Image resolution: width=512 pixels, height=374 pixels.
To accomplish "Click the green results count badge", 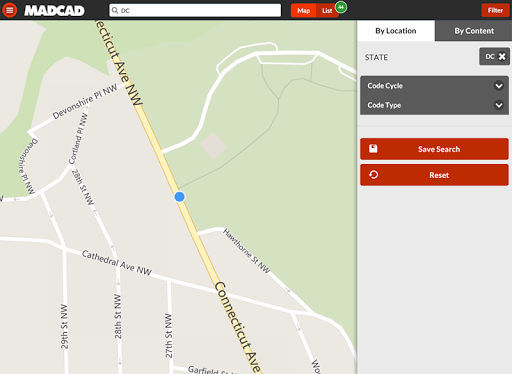I will coord(341,7).
